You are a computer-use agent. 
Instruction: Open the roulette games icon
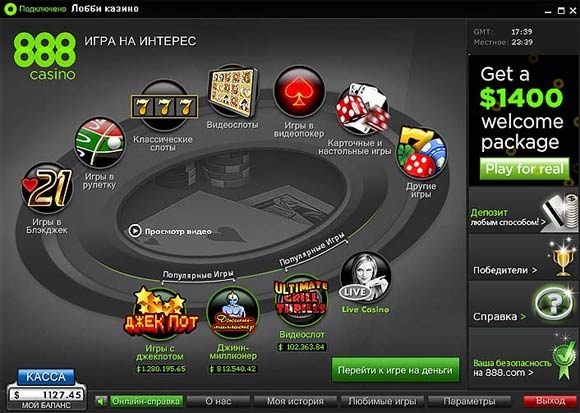(100, 143)
